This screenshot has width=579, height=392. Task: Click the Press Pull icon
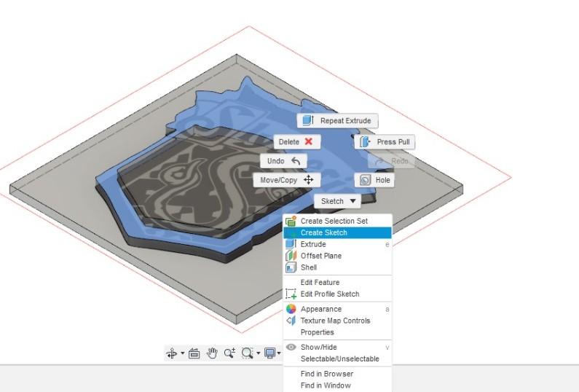click(x=365, y=142)
